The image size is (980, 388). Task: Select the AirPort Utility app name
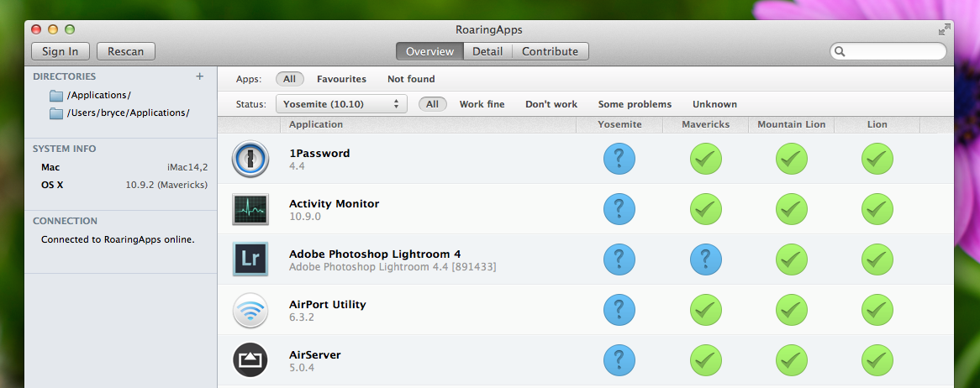click(328, 304)
